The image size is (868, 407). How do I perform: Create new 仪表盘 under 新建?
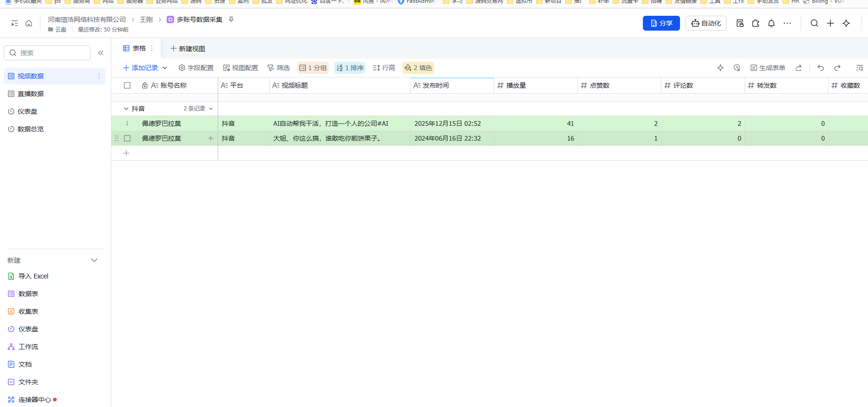point(23,329)
